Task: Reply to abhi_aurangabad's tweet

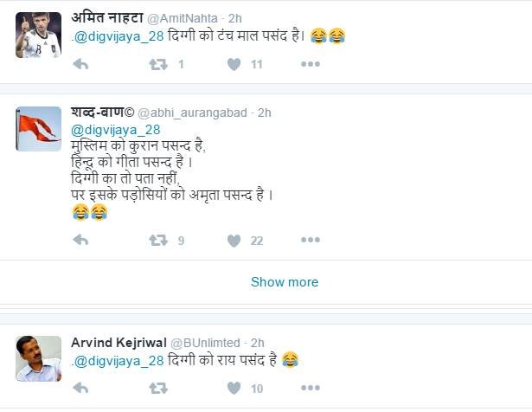Action: click(x=80, y=240)
